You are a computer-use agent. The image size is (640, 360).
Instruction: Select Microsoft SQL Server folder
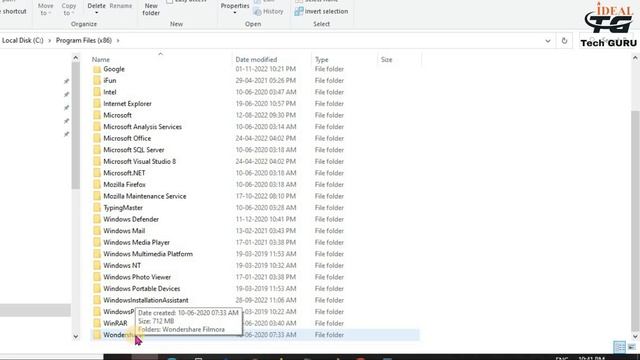click(x=133, y=150)
